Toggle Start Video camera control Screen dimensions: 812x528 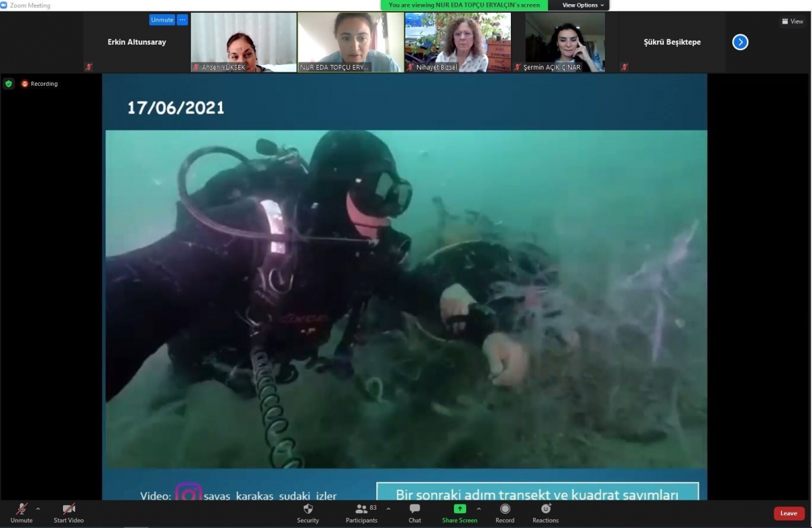pyautogui.click(x=68, y=510)
